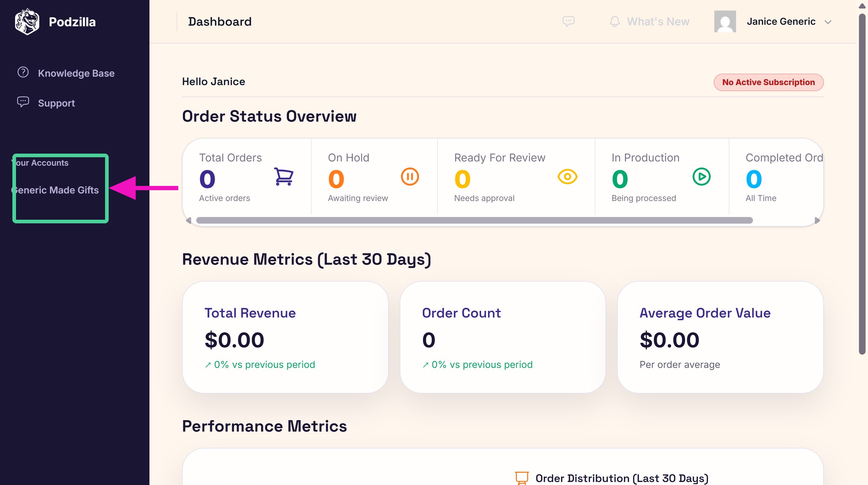This screenshot has width=868, height=485.
Task: Click the right arrow of order status scrollbar
Action: 817,220
